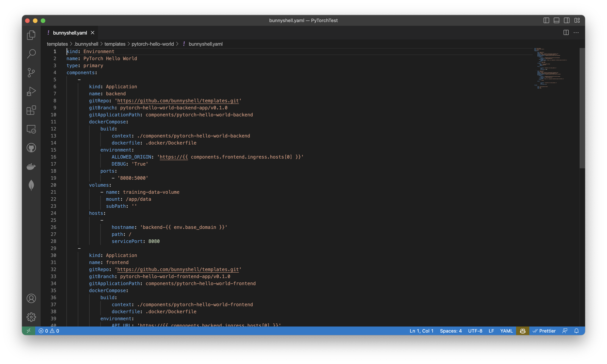The height and width of the screenshot is (364, 607).
Task: Select the UTF-8 encoding status item
Action: coord(475,331)
